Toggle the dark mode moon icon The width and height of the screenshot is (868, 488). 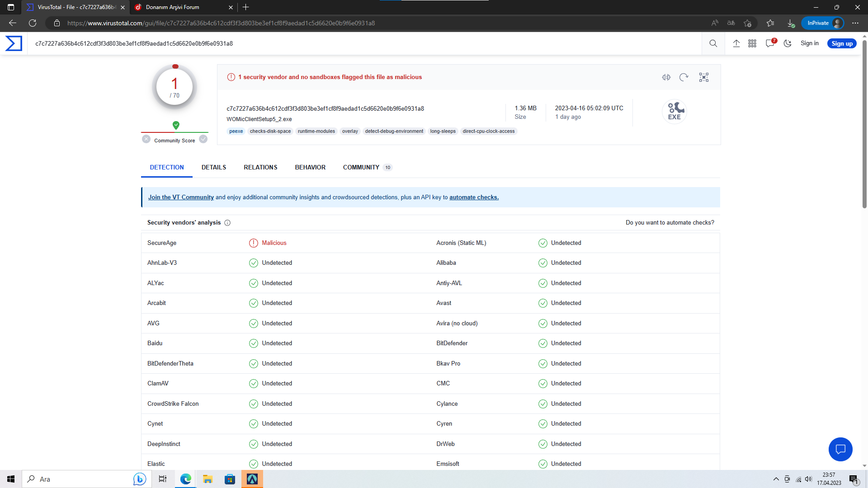click(x=788, y=43)
